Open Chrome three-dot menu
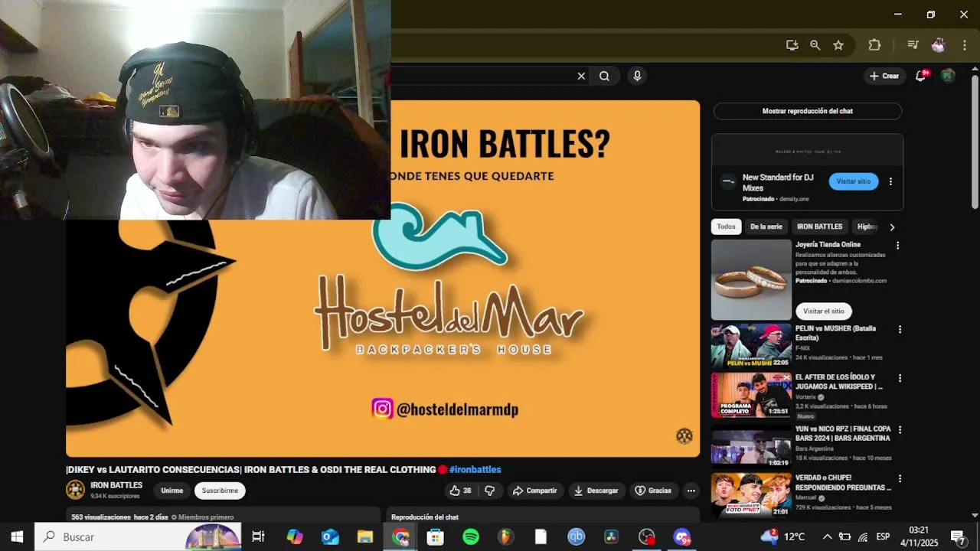The width and height of the screenshot is (980, 551). (x=965, y=45)
